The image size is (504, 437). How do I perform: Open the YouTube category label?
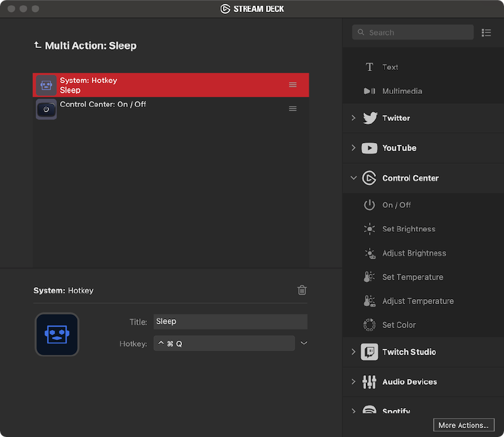click(x=399, y=148)
